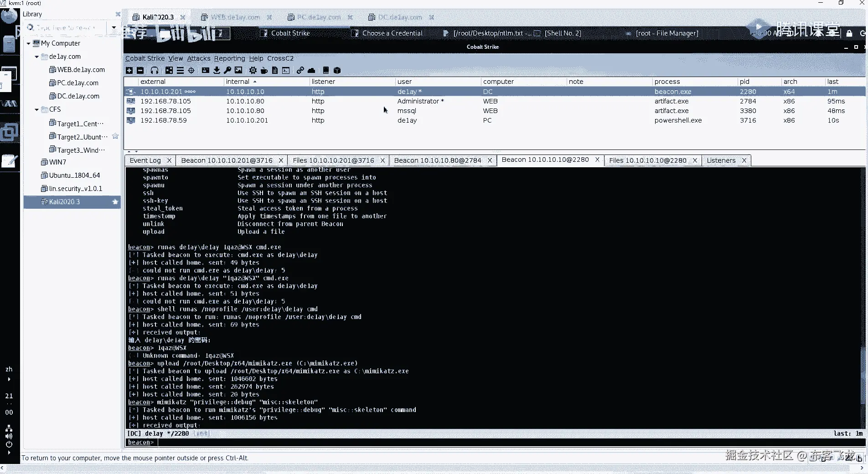Switch to WEB.delay.com VM tab

(x=235, y=17)
